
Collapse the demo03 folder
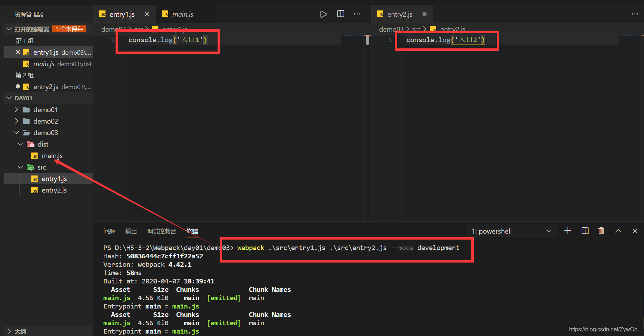coord(16,133)
